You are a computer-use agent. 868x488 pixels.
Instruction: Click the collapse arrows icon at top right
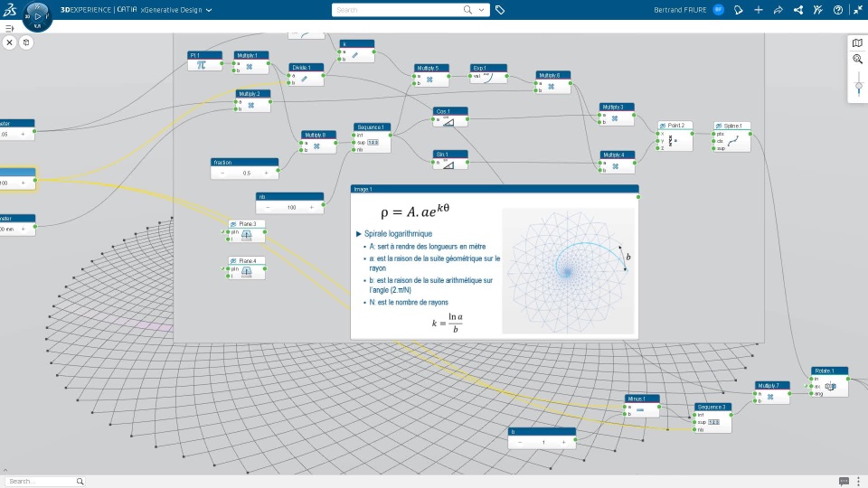pos(857,10)
